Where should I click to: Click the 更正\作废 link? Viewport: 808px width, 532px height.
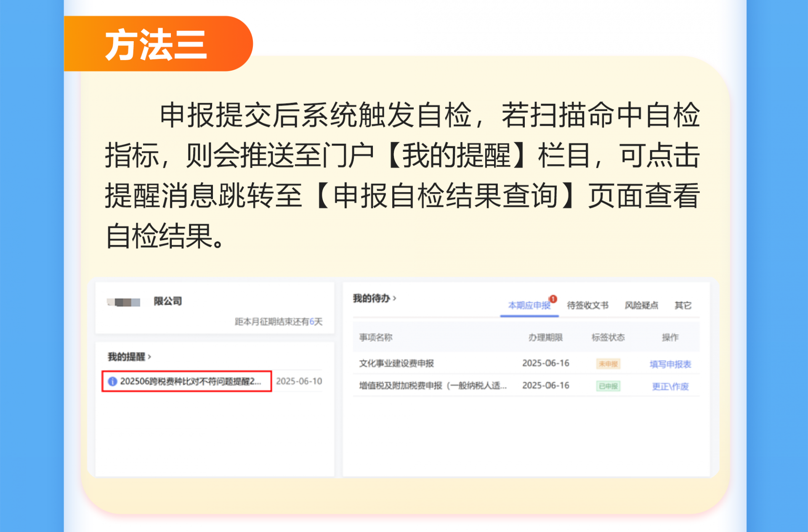click(x=670, y=386)
